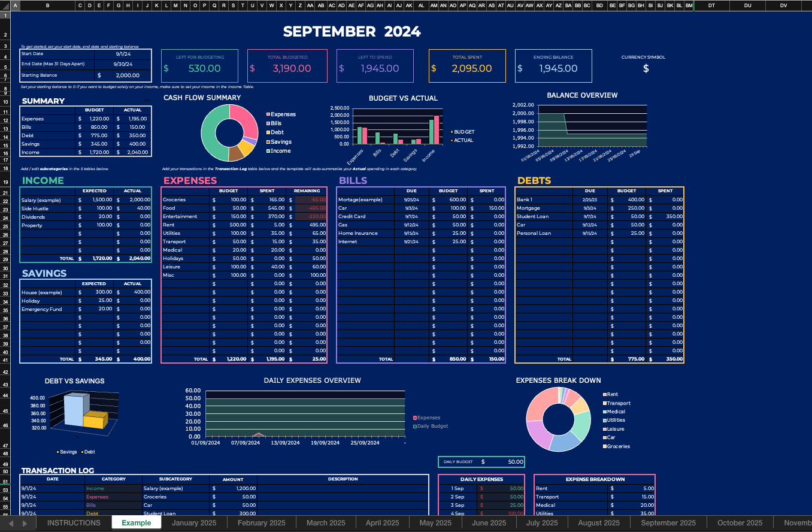Open the February 2025 sheet tab
812x532 pixels.
261,523
